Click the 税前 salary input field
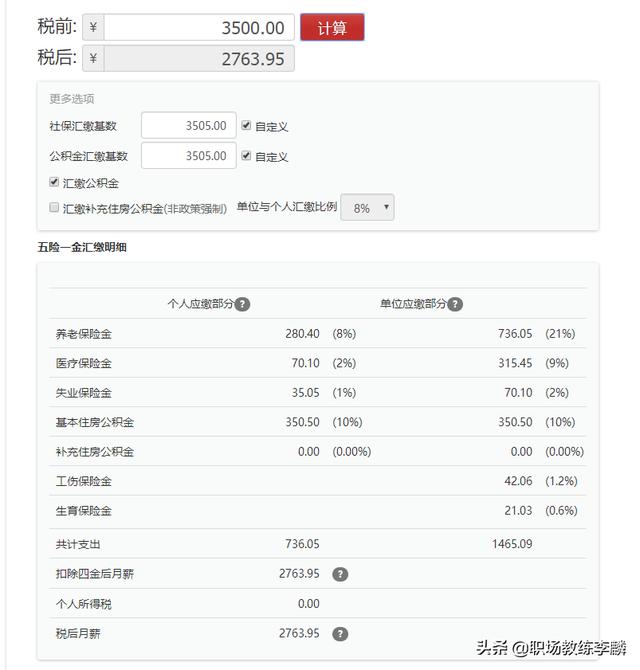Image resolution: width=640 pixels, height=670 pixels. 199,28
